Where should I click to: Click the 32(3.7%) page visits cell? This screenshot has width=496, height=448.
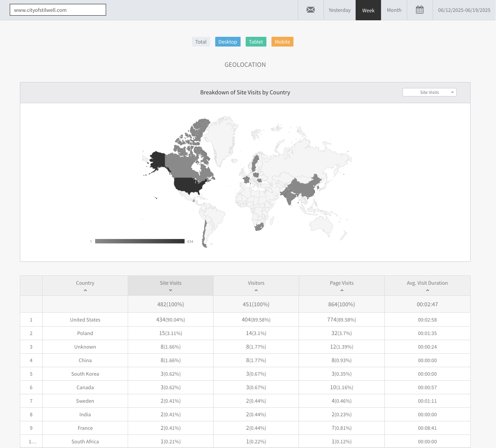point(342,333)
